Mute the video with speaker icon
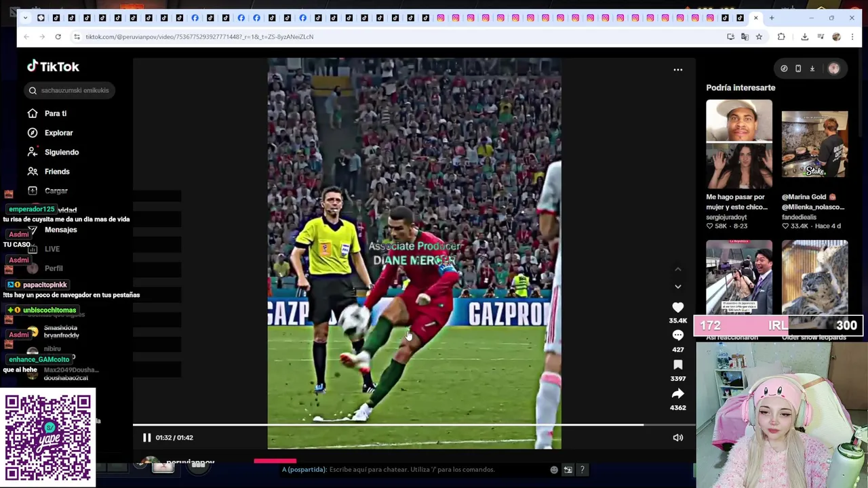This screenshot has width=868, height=488. pos(677,438)
